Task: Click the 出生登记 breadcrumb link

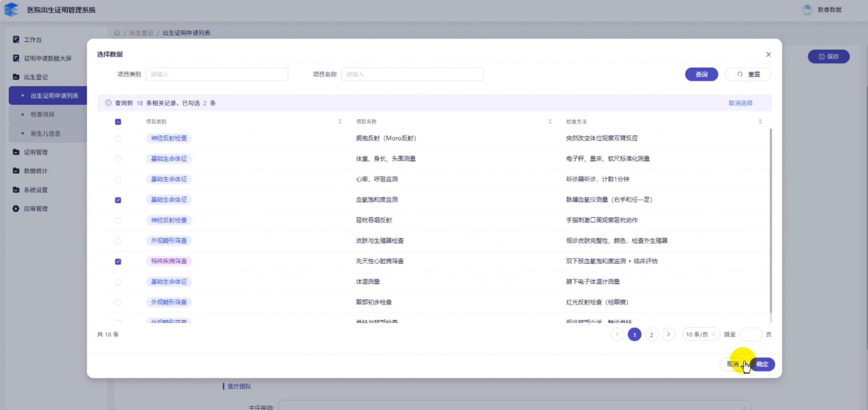Action: pos(142,33)
